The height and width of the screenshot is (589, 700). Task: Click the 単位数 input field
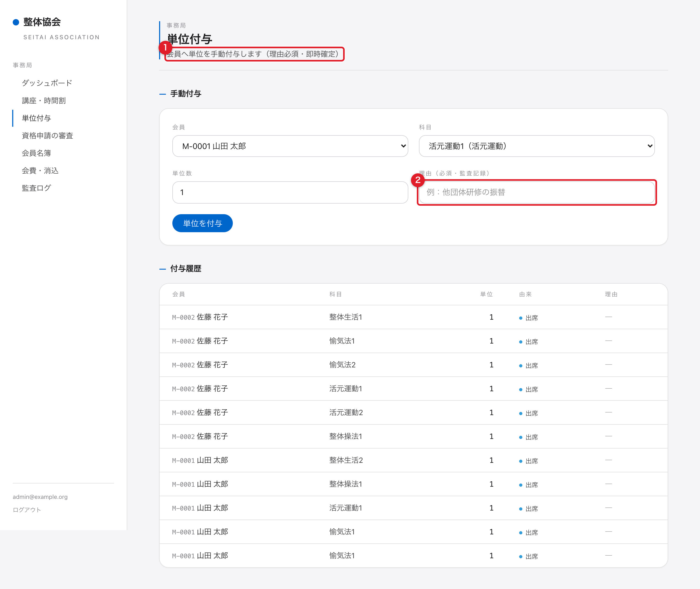coord(290,192)
